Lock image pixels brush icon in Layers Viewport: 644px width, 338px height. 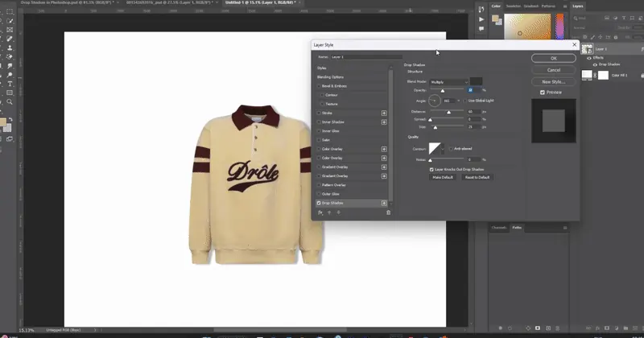[x=592, y=37]
